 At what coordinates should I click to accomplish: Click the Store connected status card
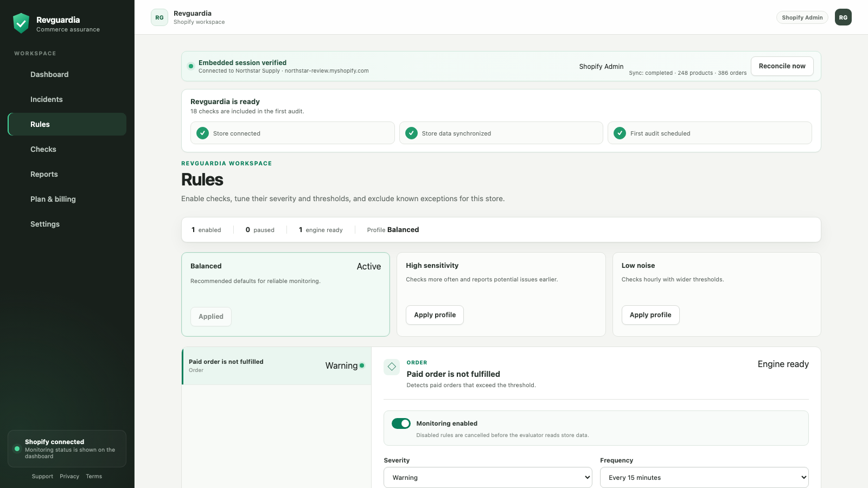tap(292, 133)
